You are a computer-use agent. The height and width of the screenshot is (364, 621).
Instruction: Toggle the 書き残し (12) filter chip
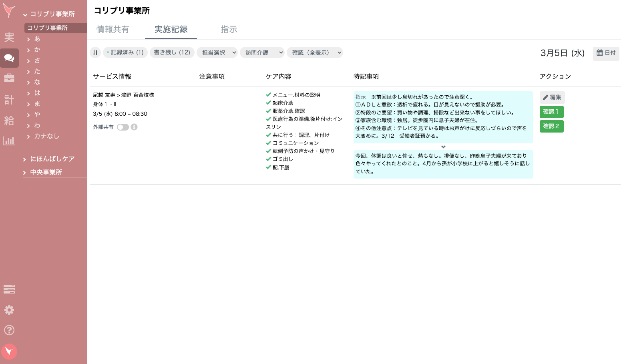tap(172, 52)
